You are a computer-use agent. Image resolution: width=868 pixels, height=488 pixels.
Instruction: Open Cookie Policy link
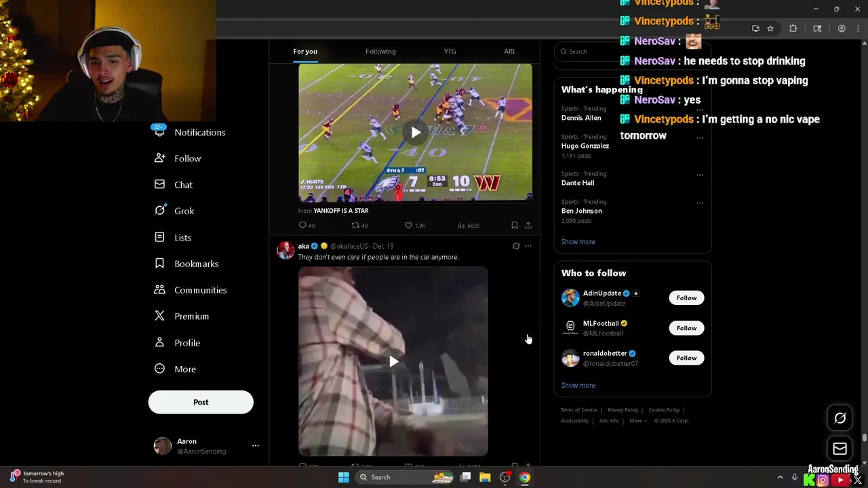tap(664, 410)
